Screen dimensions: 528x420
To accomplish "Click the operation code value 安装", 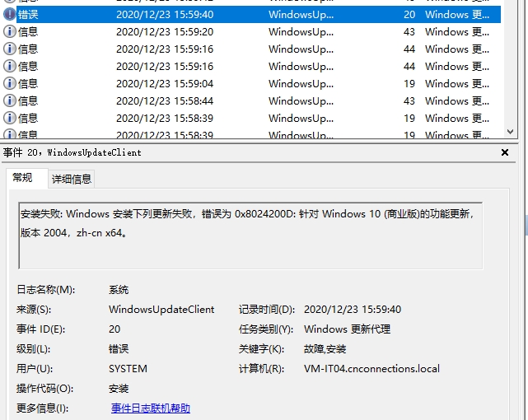I will tap(119, 389).
